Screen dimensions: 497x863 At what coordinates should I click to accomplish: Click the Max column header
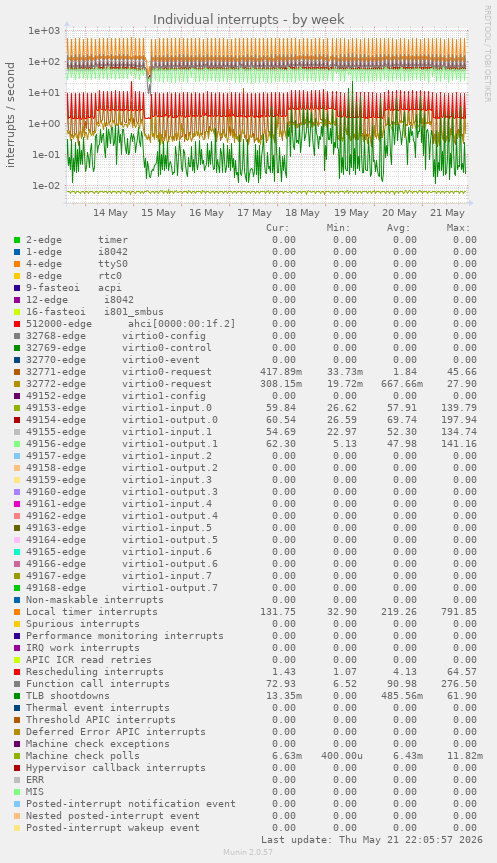458,228
